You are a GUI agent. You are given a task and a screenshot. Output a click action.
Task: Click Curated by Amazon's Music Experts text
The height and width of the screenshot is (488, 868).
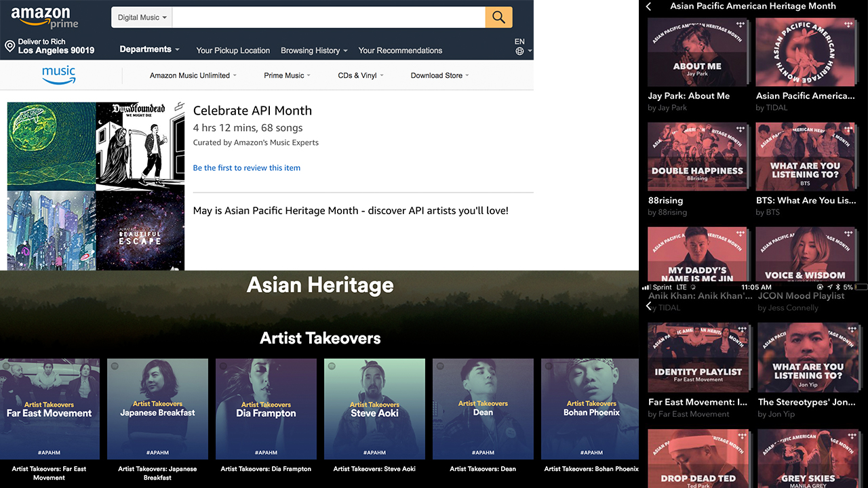(x=256, y=142)
